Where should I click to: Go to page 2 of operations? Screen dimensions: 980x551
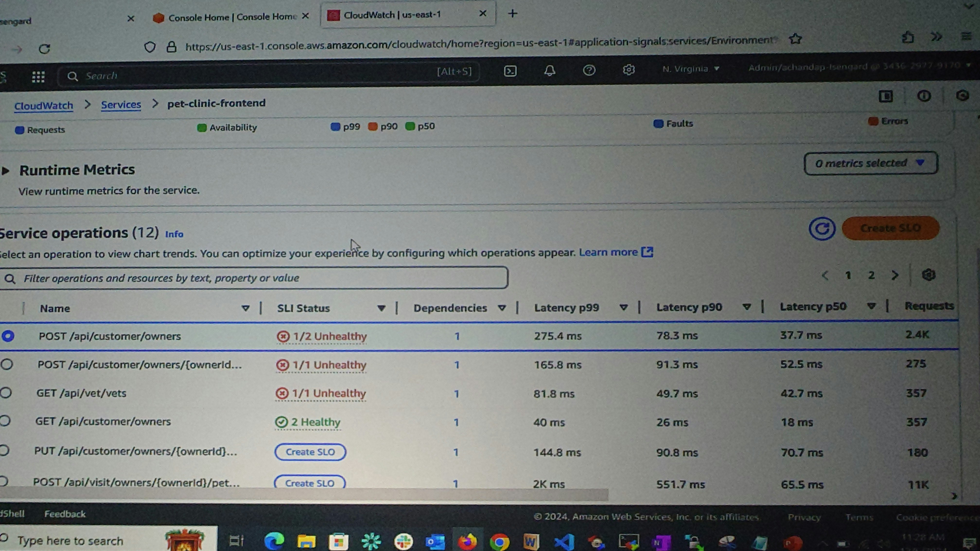[871, 275]
